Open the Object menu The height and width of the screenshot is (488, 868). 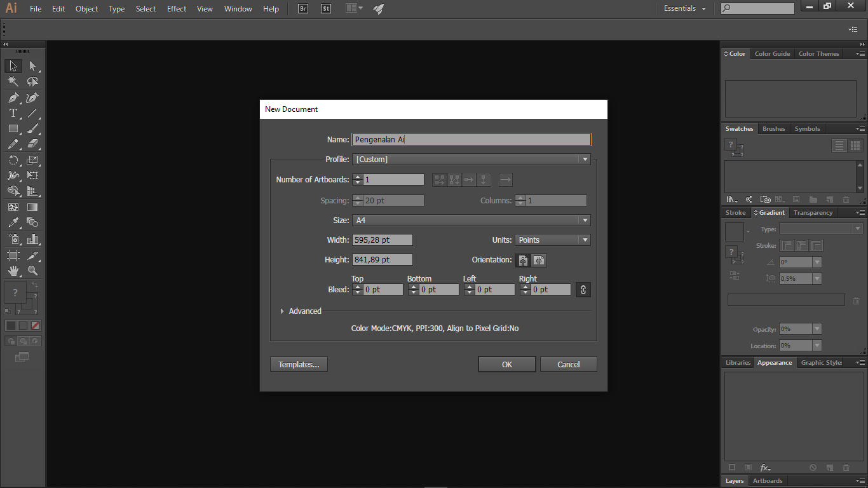click(86, 9)
